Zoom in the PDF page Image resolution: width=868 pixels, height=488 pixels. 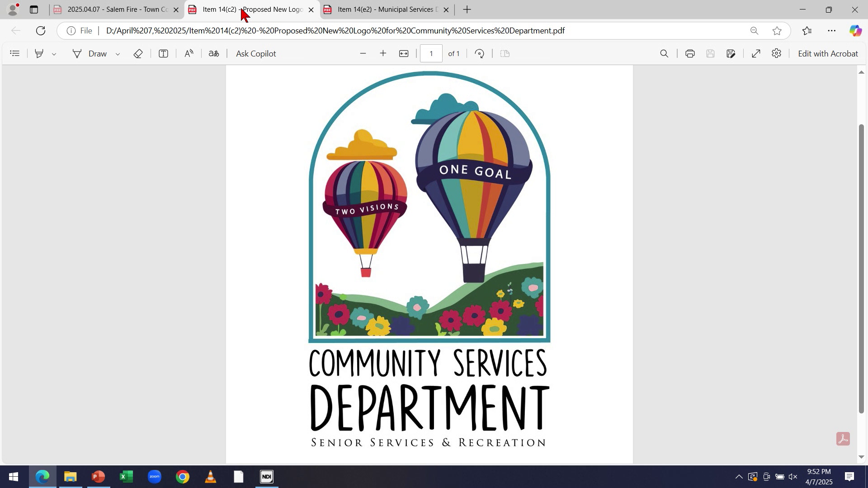click(x=383, y=53)
